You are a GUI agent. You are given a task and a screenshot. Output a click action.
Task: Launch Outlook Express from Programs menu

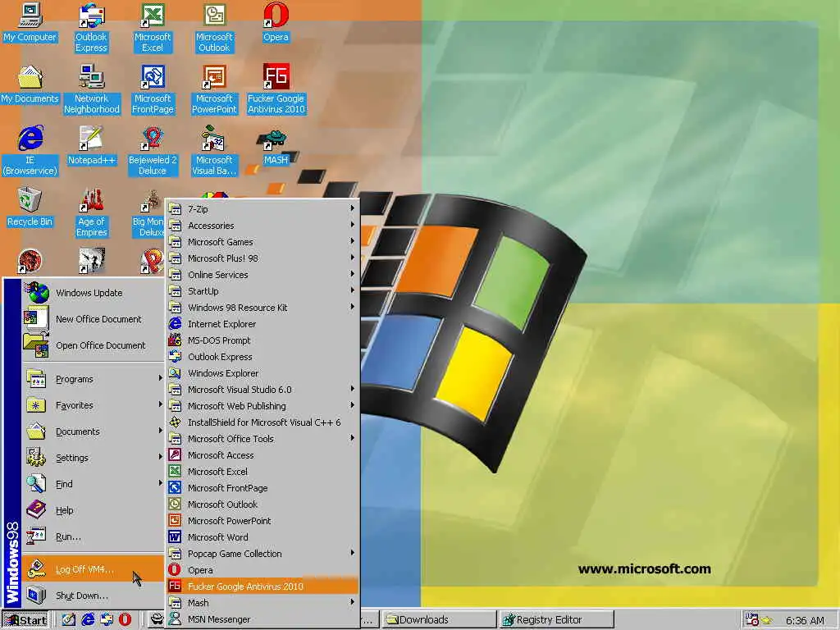coord(262,357)
